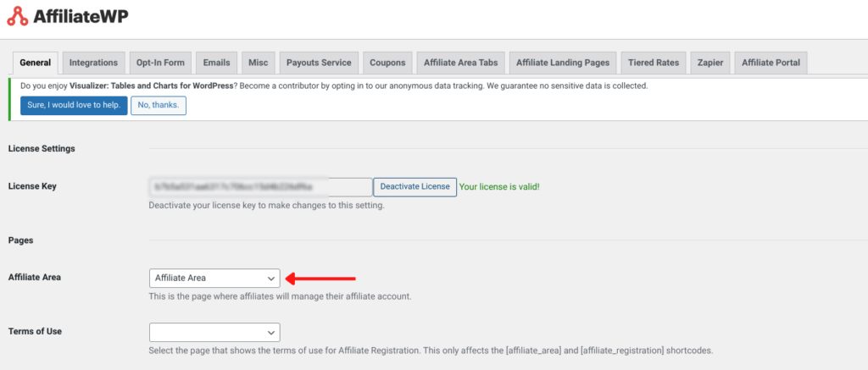Go to Affiliate Landing Pages tab
The image size is (868, 370).
click(x=563, y=63)
